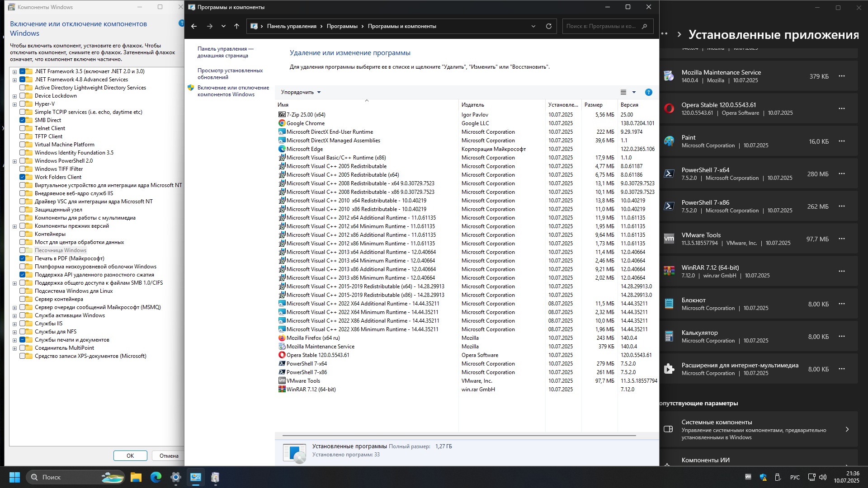Screen dimensions: 868x488
Task: Select the 7-Zip 25.00 (x64) program icon
Action: click(x=282, y=115)
